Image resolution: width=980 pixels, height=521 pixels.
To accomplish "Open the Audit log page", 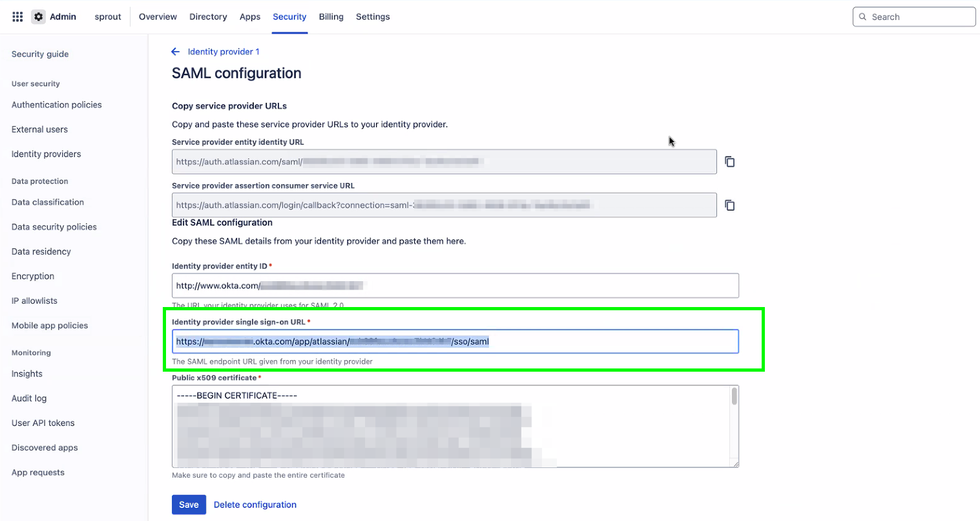I will 30,398.
